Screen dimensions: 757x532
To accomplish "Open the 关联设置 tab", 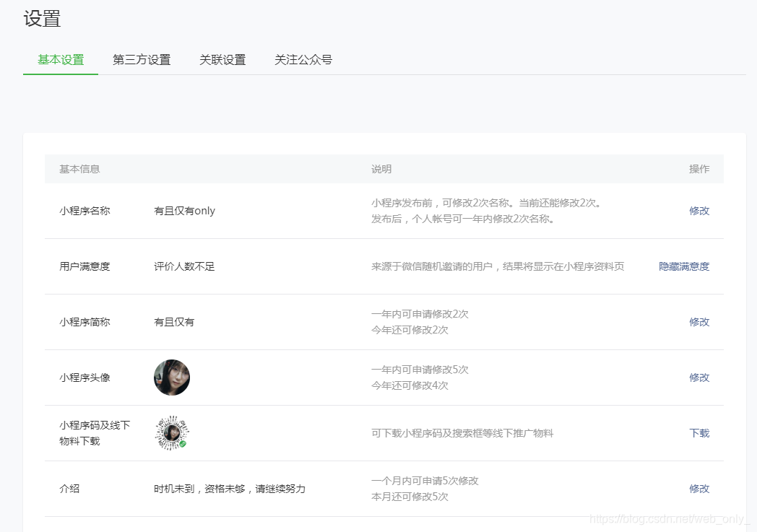I will (x=222, y=60).
